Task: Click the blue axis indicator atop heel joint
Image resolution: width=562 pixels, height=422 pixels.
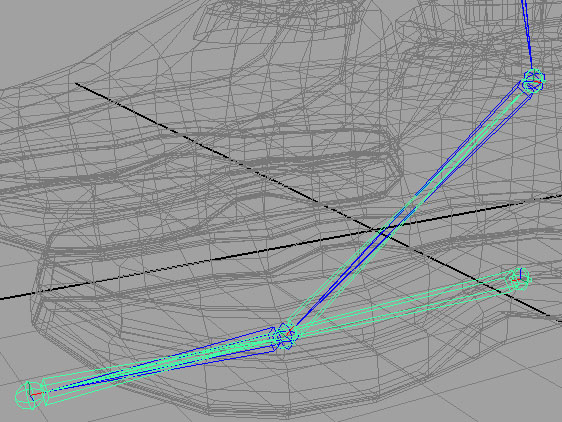Action: 520,274
